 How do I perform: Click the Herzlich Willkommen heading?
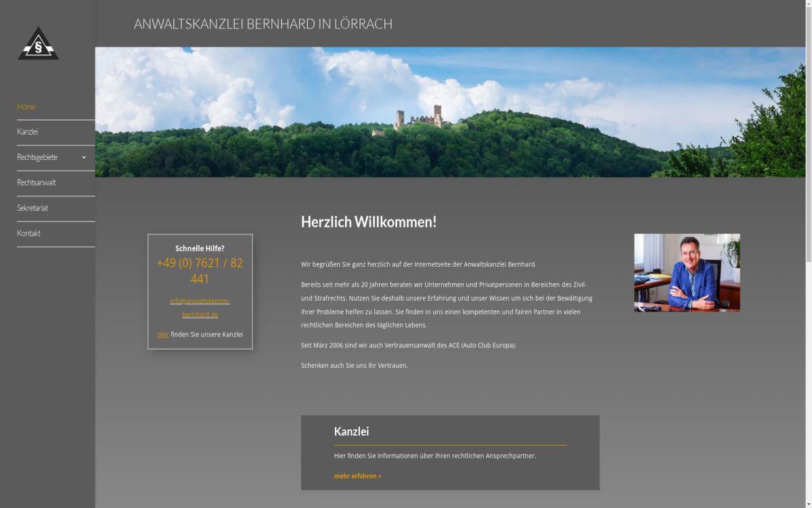pos(369,221)
